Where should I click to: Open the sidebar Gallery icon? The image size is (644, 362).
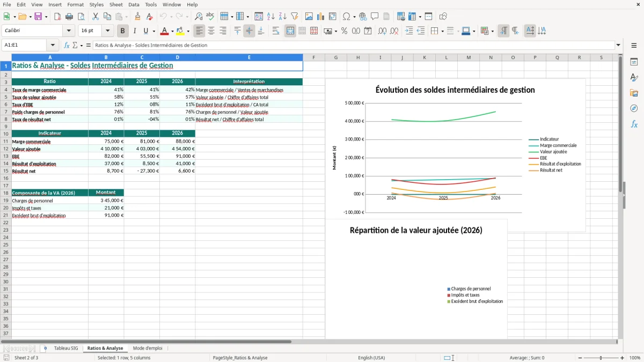634,93
